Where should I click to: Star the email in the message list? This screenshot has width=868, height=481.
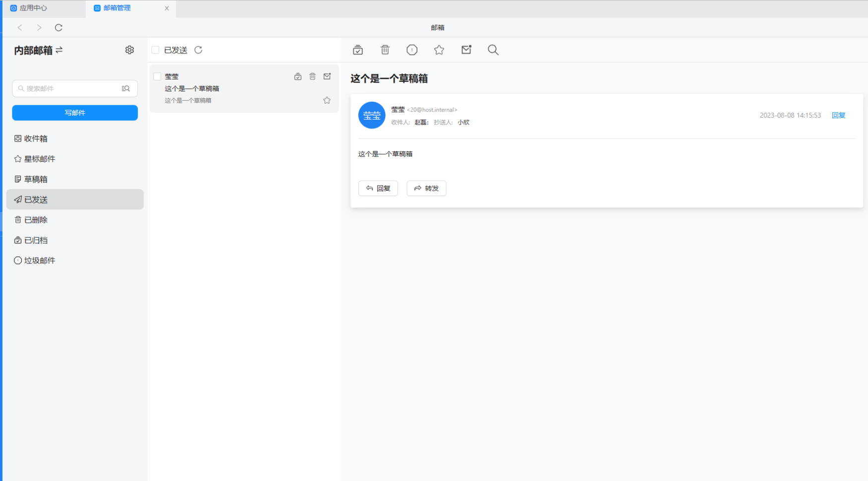point(327,100)
